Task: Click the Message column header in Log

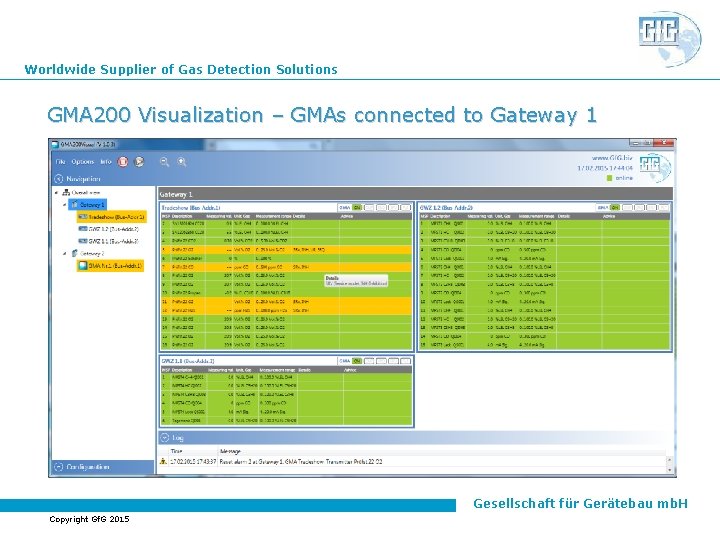Action: pyautogui.click(x=230, y=451)
